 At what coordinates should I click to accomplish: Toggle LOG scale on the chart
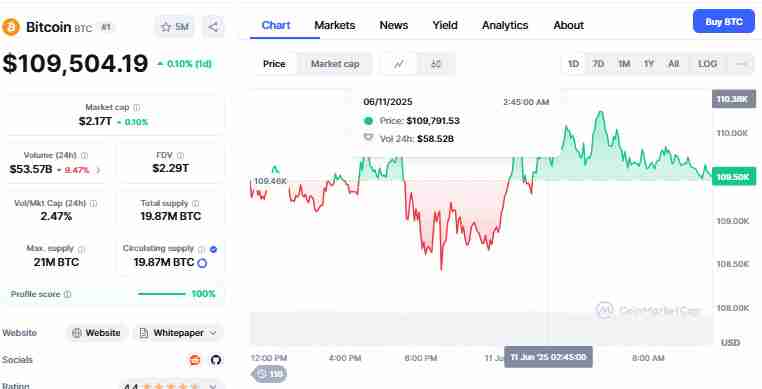[x=707, y=64]
